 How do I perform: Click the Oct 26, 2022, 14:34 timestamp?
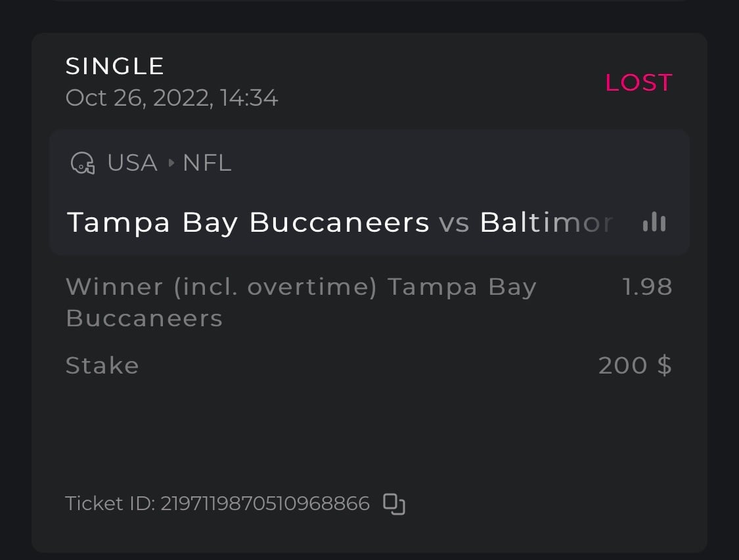(x=171, y=98)
